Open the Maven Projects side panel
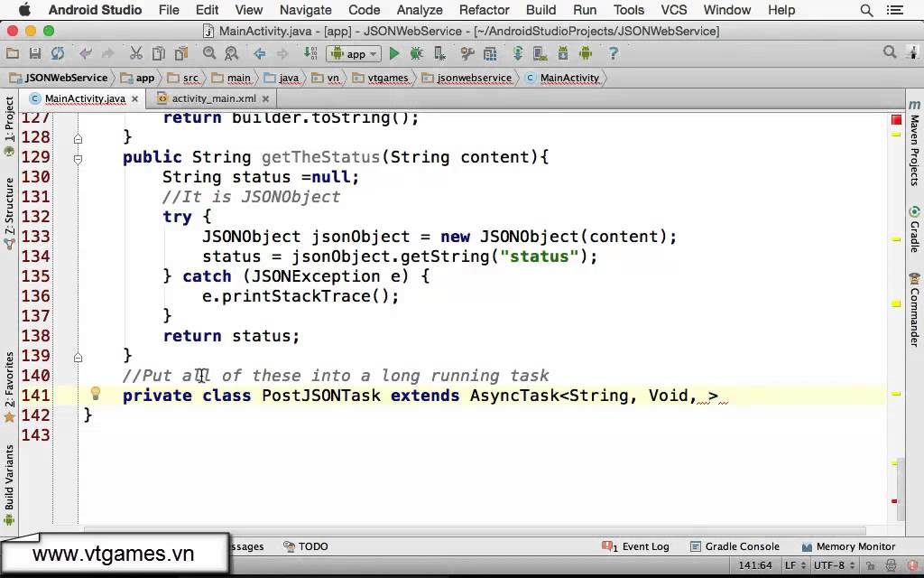 point(914,144)
